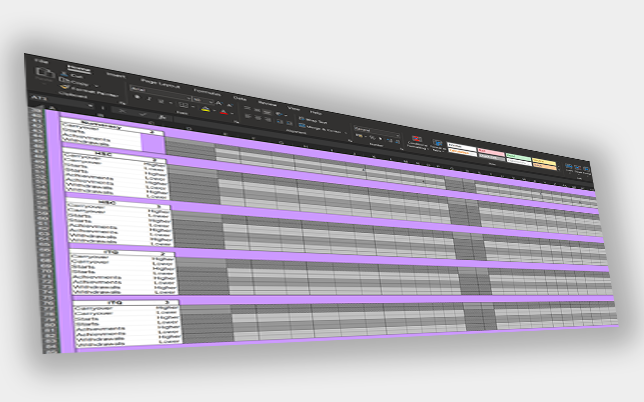The width and height of the screenshot is (644, 402).
Task: Open the font name dropdown
Action: (189, 99)
